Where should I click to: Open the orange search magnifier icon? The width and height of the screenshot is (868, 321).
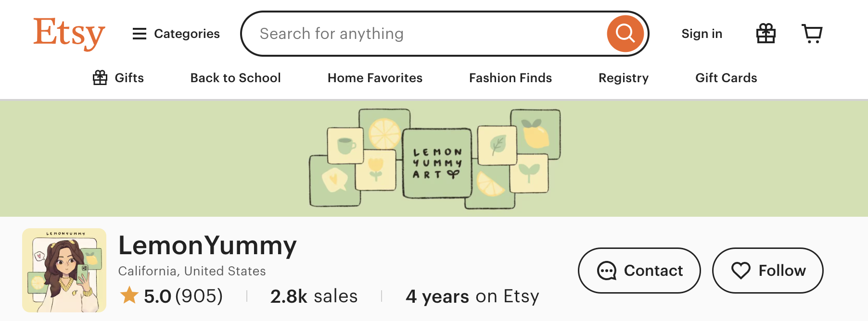625,33
